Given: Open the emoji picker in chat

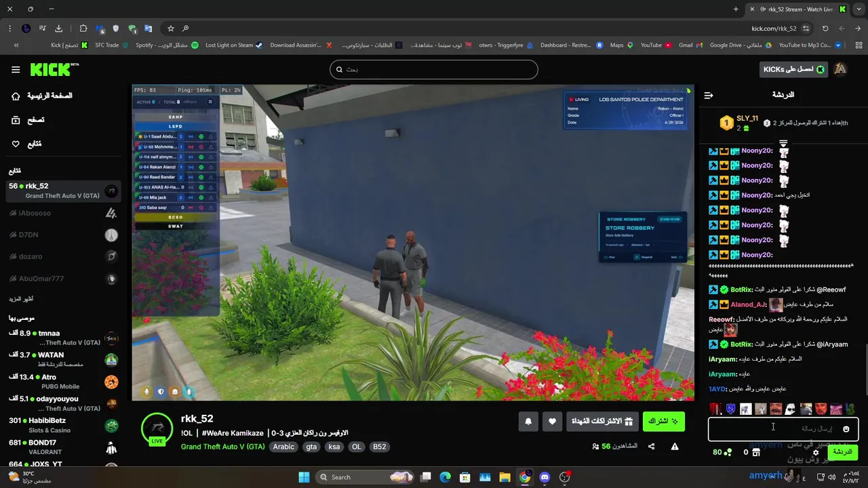Looking at the screenshot, I should [x=846, y=429].
